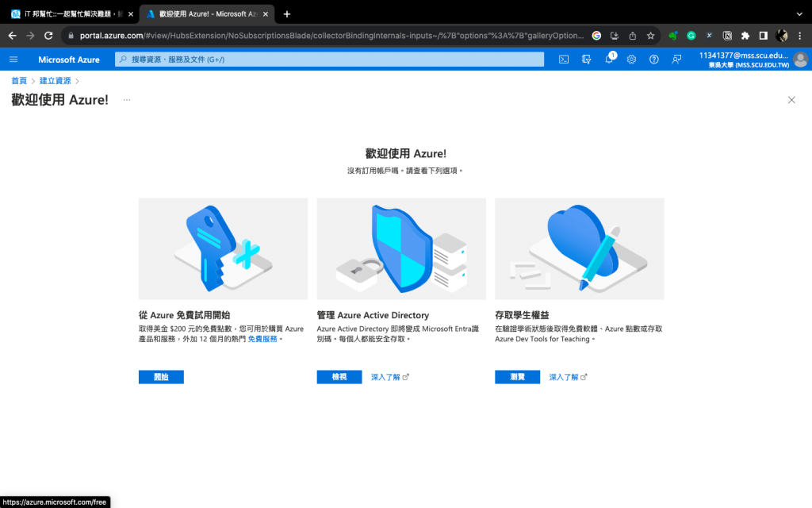Open the Chrome extensions puzzle icon
The image size is (812, 508).
[x=745, y=36]
